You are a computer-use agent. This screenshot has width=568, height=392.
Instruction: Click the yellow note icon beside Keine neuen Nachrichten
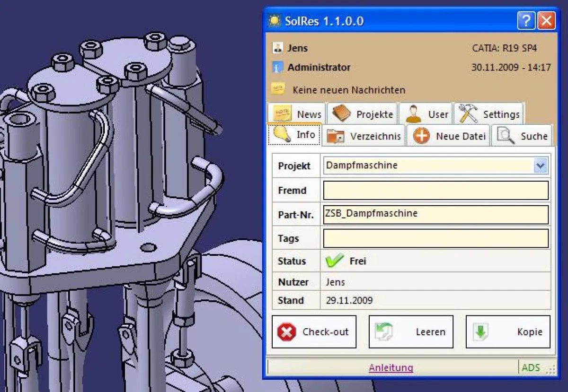pyautogui.click(x=278, y=89)
